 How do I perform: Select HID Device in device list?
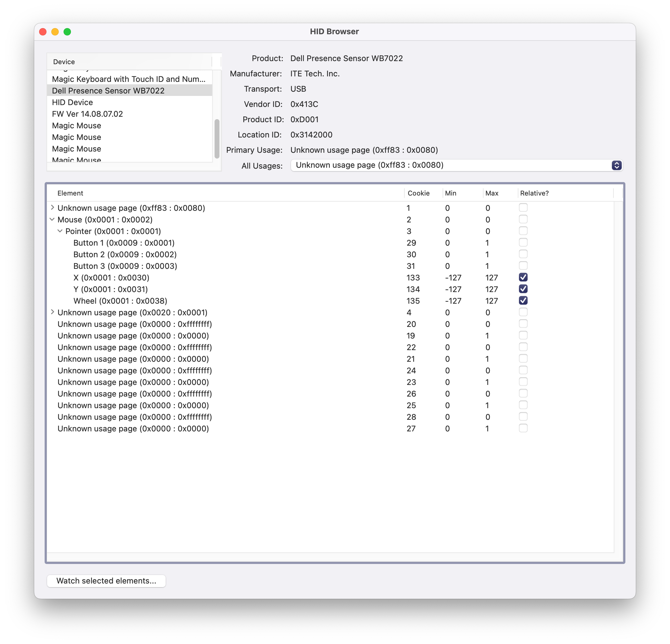[130, 102]
